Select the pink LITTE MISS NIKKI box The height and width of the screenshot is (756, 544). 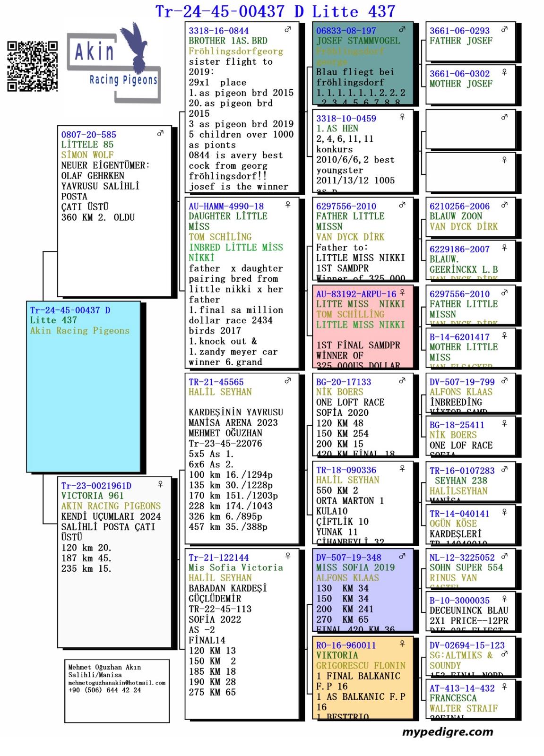[362, 327]
